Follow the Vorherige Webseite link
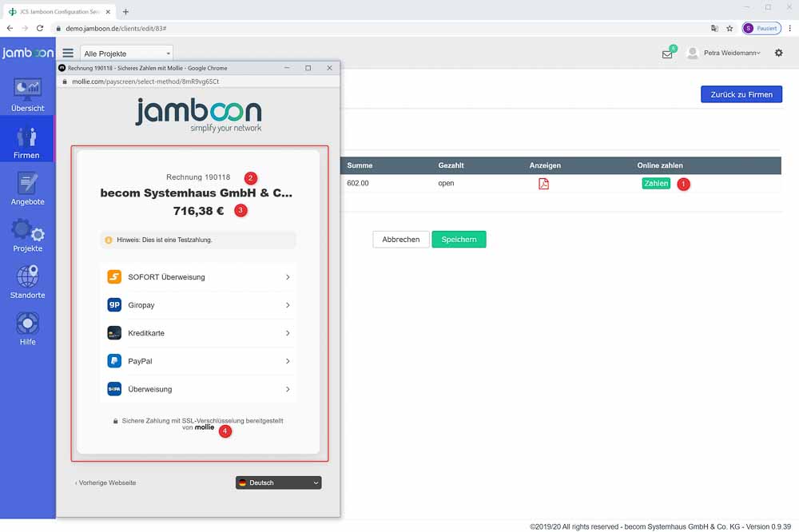 (105, 482)
